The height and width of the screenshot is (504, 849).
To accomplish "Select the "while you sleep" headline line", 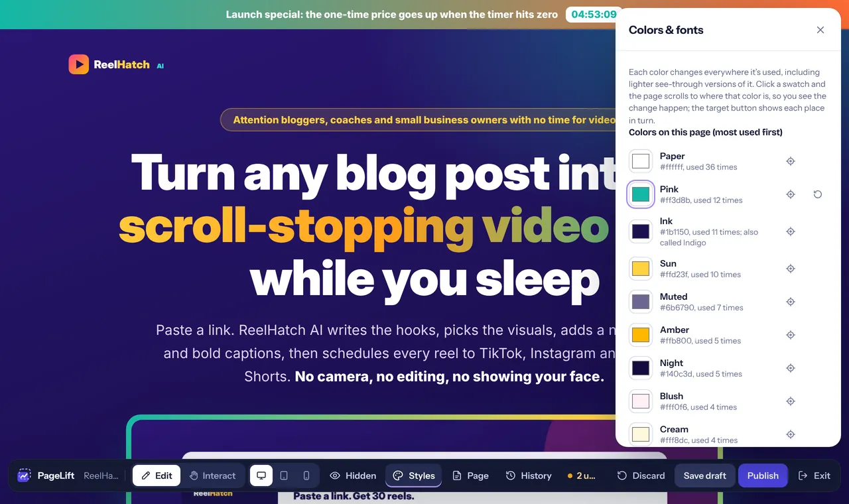I will pos(424,279).
